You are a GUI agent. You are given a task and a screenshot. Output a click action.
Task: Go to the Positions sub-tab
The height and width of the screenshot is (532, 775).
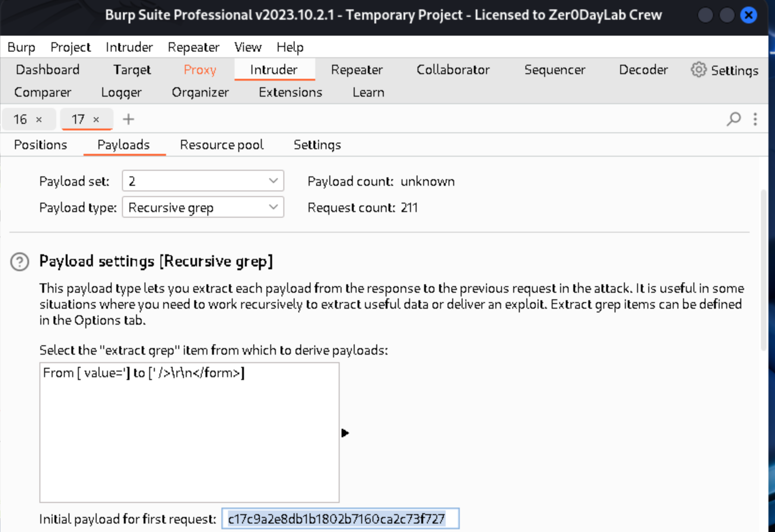click(x=40, y=145)
